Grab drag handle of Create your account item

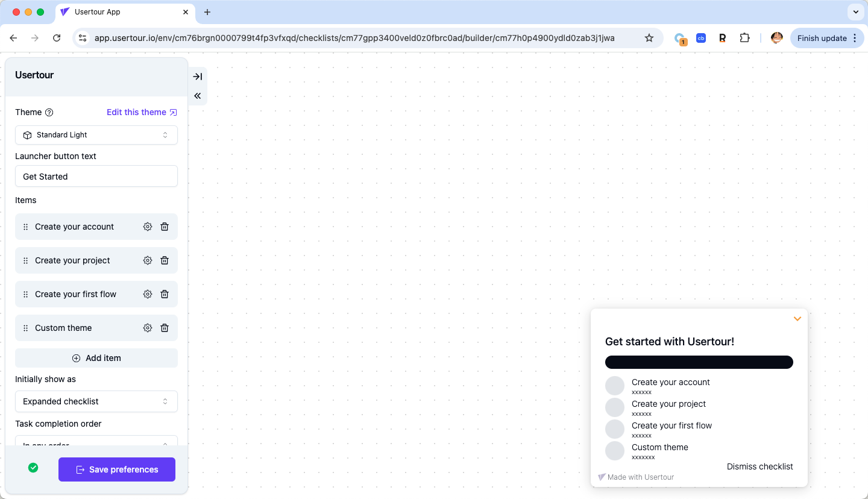coord(25,227)
